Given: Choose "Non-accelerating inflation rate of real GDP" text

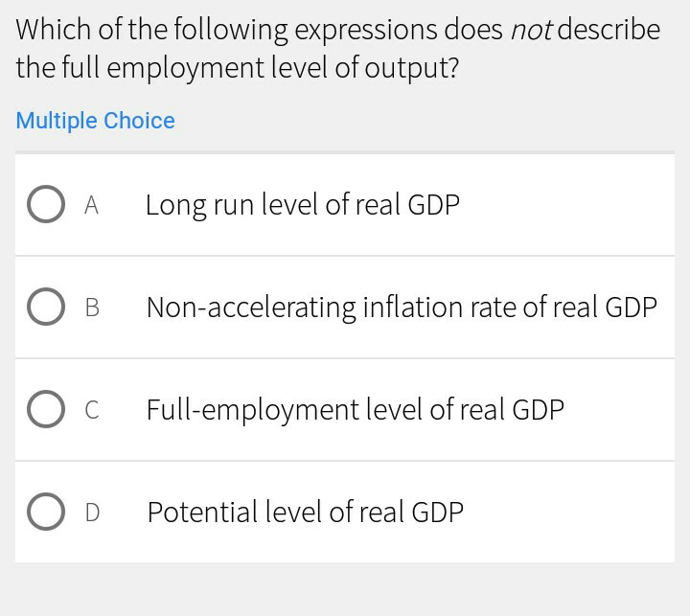Looking at the screenshot, I should [x=402, y=308].
